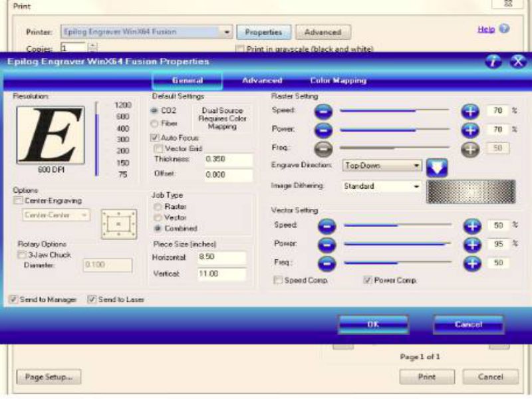This screenshot has width=532, height=399.
Task: Open the Printer selection dropdown
Action: tap(146, 32)
